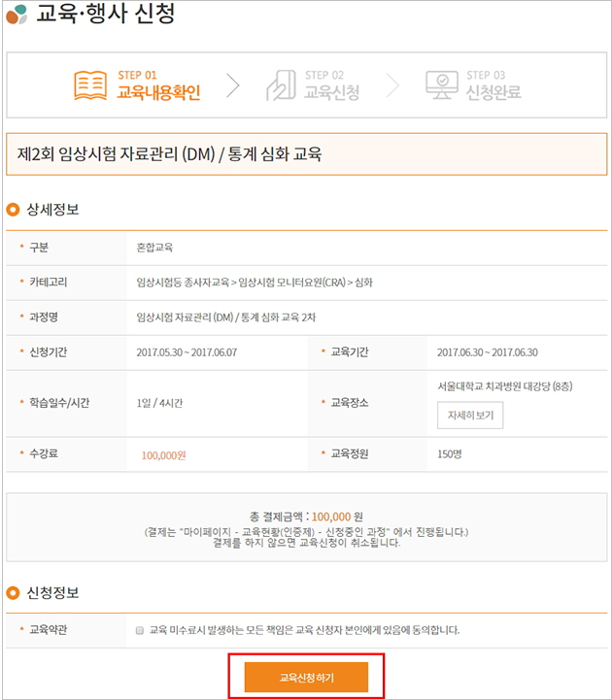This screenshot has width=612, height=700.
Task: Click the 학습일수/시간 row label
Action: pyautogui.click(x=59, y=403)
